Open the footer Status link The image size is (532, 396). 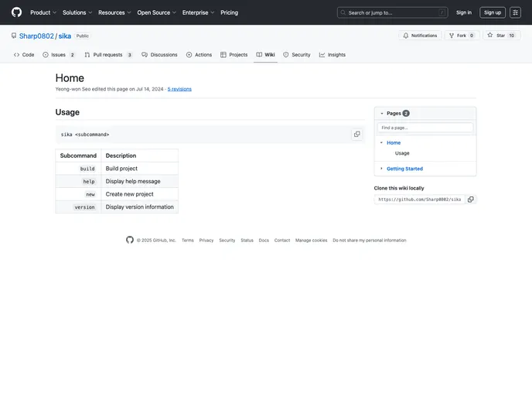click(247, 241)
